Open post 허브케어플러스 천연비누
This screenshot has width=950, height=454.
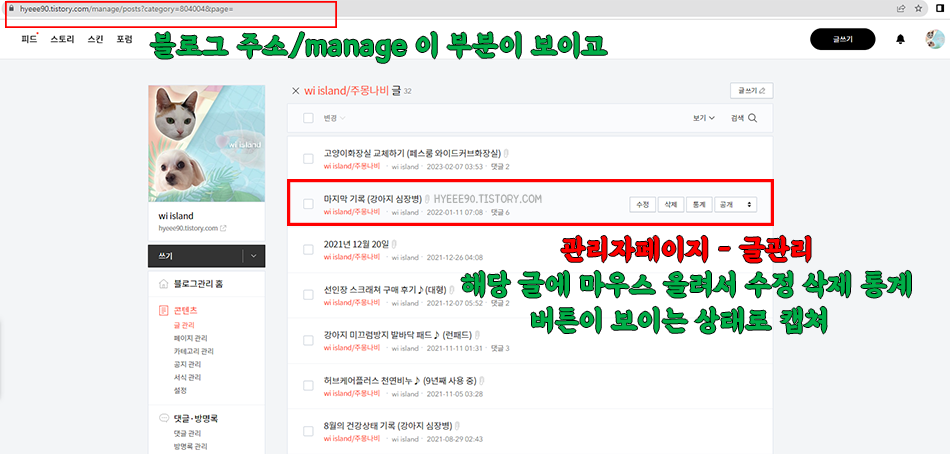pos(400,381)
